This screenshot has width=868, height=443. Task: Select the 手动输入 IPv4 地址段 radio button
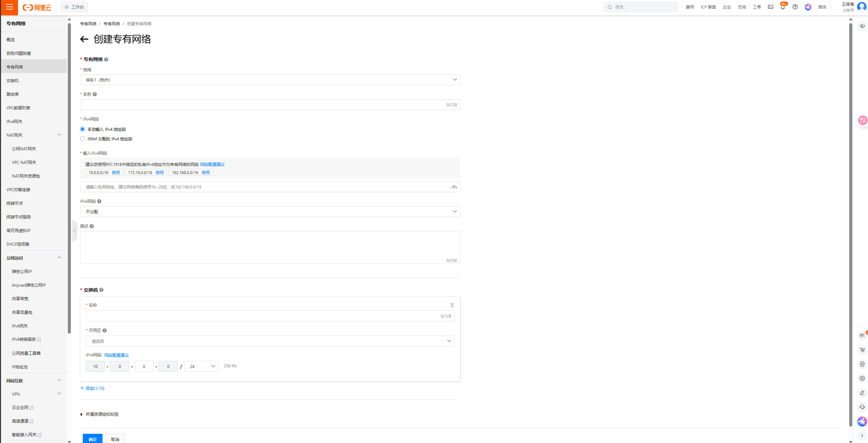point(82,129)
